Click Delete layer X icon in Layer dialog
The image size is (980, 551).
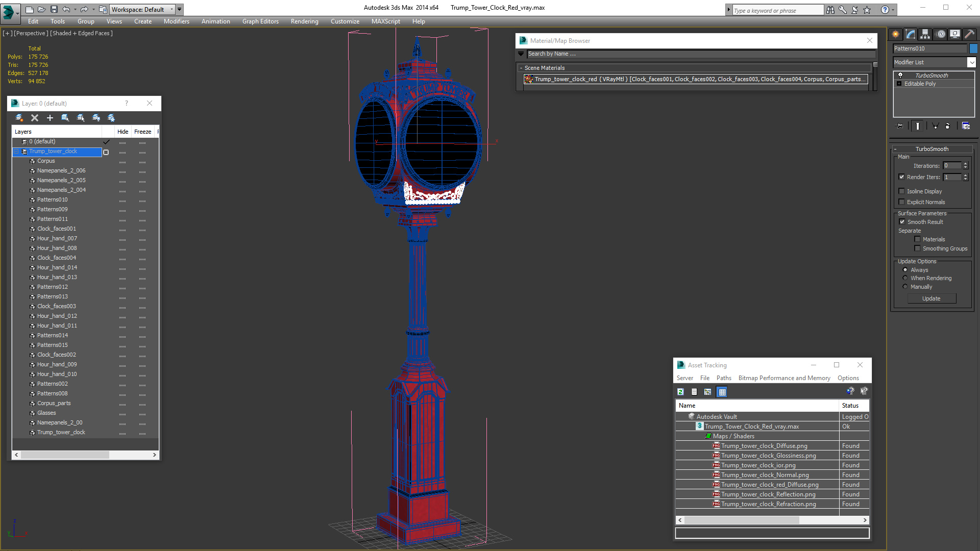pyautogui.click(x=35, y=118)
